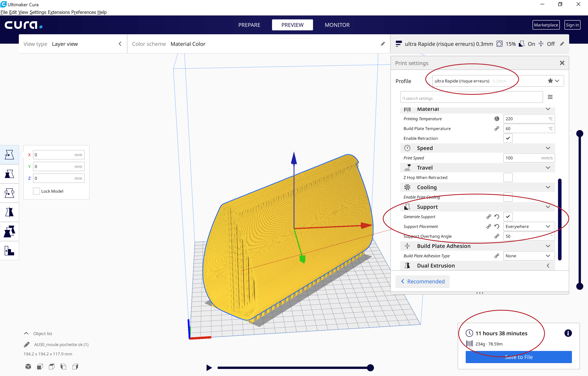Image resolution: width=588 pixels, height=376 pixels.
Task: Click the 3D view camera icon
Action: pos(28,366)
